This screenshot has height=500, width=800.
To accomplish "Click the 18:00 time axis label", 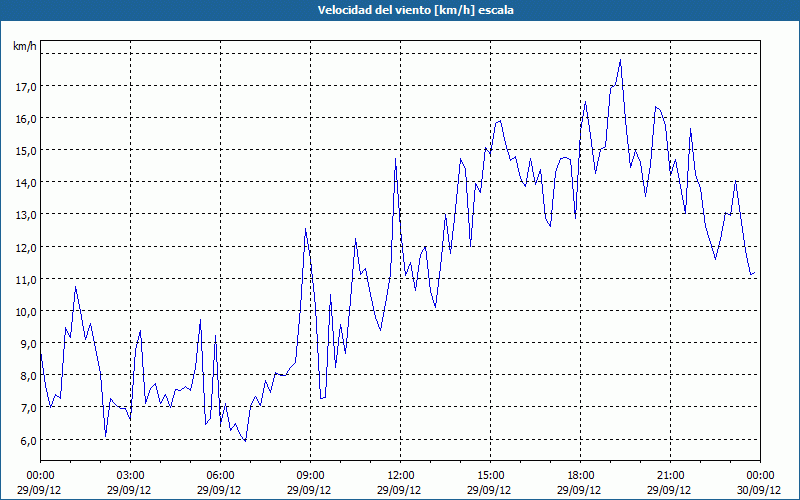I will (581, 476).
